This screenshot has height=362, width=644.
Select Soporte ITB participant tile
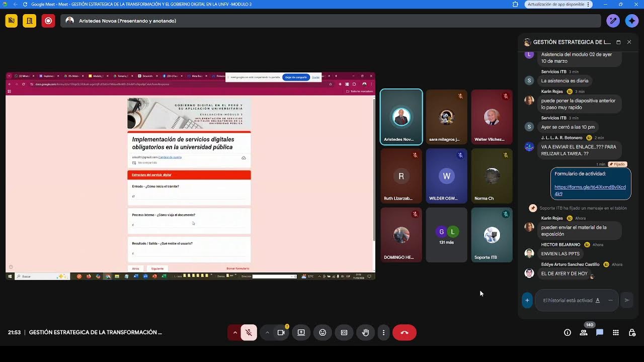(x=492, y=235)
